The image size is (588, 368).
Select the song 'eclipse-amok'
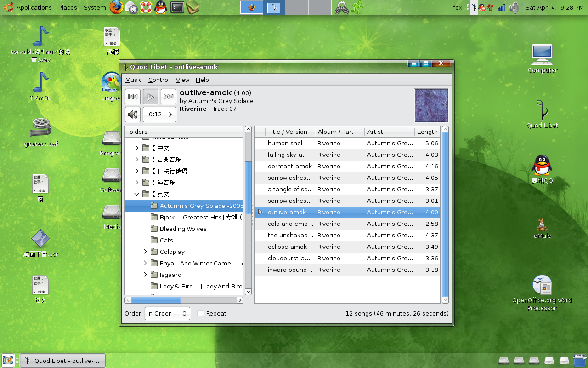pos(347,247)
